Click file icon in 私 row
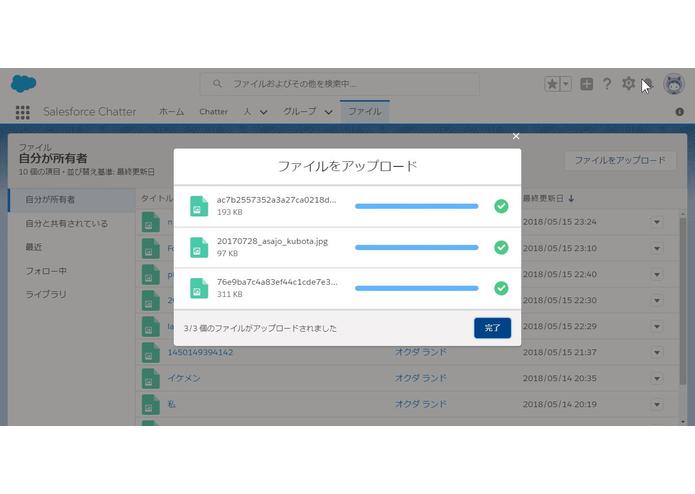Image resolution: width=695 pixels, height=494 pixels. (x=151, y=405)
